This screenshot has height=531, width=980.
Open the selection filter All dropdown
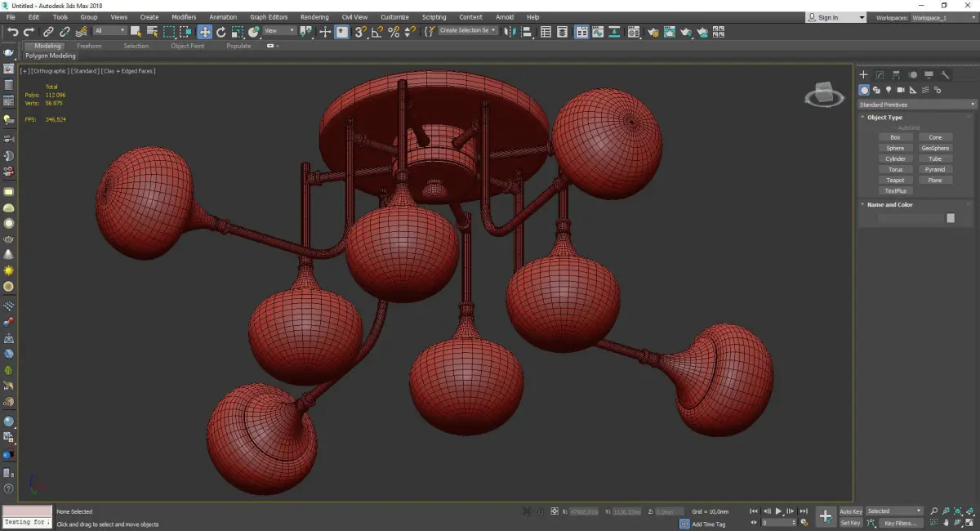tap(109, 31)
